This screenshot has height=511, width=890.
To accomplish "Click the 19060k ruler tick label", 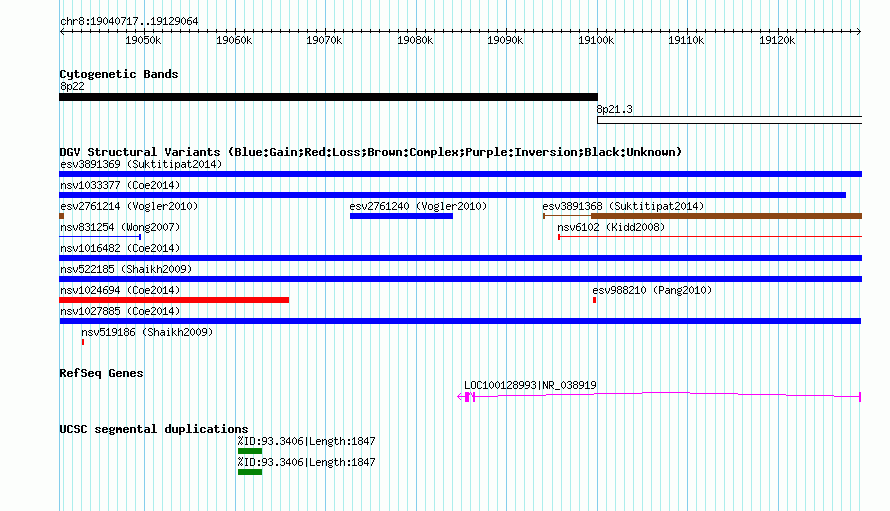I will point(234,40).
